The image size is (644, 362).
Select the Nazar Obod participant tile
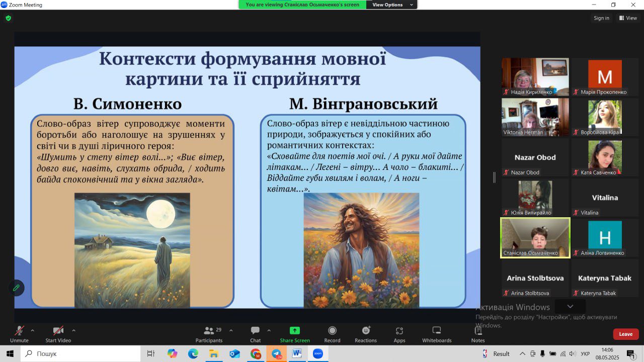pyautogui.click(x=535, y=157)
